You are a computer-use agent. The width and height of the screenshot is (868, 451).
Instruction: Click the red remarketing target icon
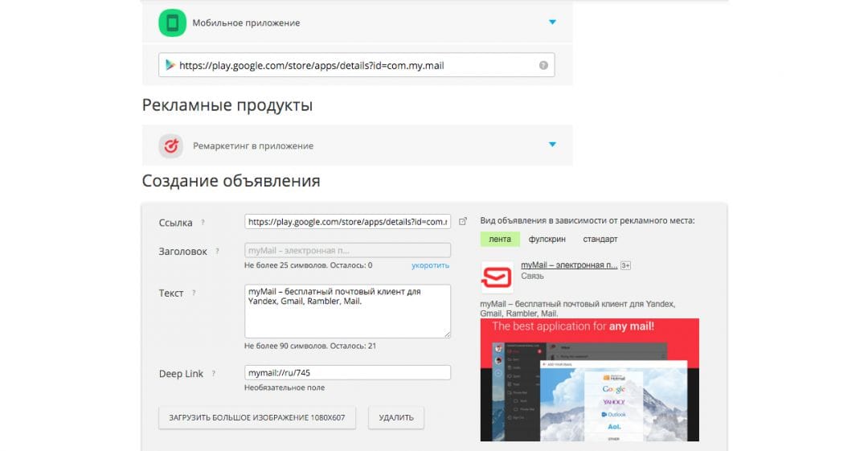[171, 146]
